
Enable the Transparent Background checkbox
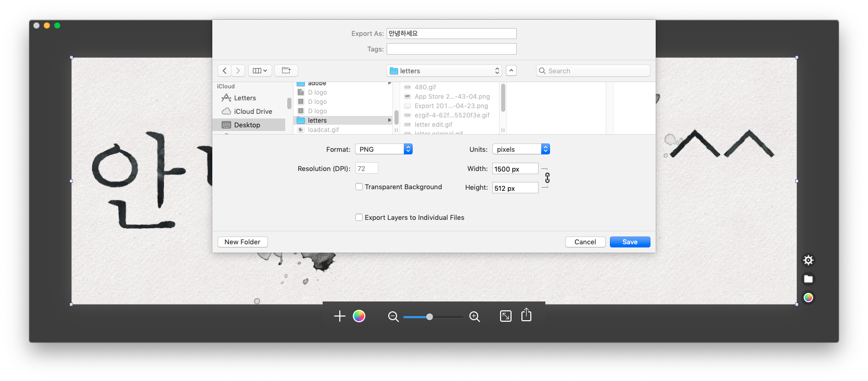click(x=359, y=187)
